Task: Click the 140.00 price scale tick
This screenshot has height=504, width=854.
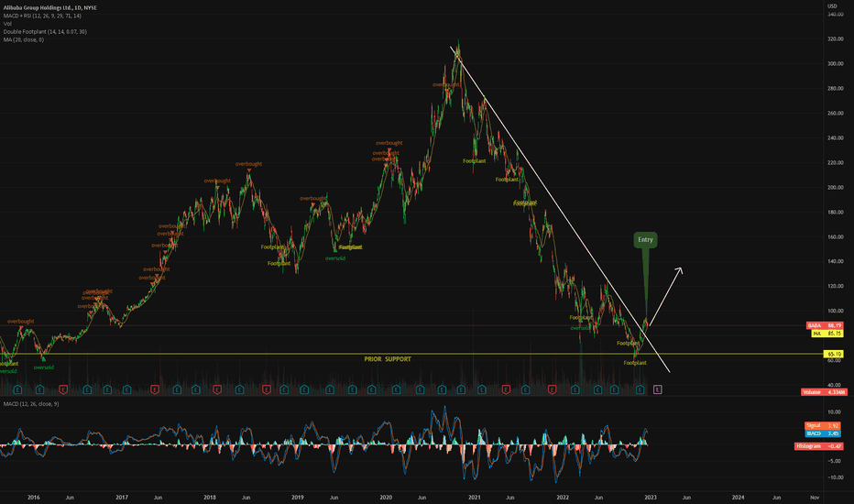Action: (x=835, y=261)
